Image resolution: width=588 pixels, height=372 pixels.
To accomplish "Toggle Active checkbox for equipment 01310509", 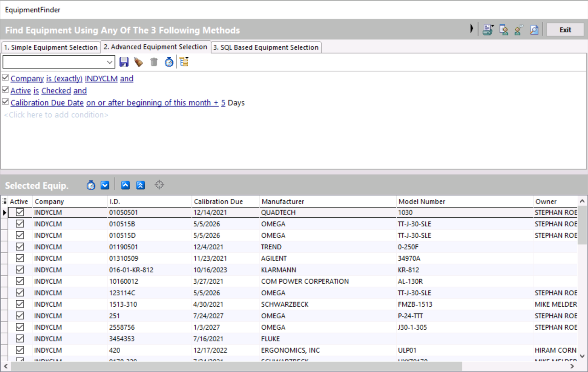I will pyautogui.click(x=20, y=258).
